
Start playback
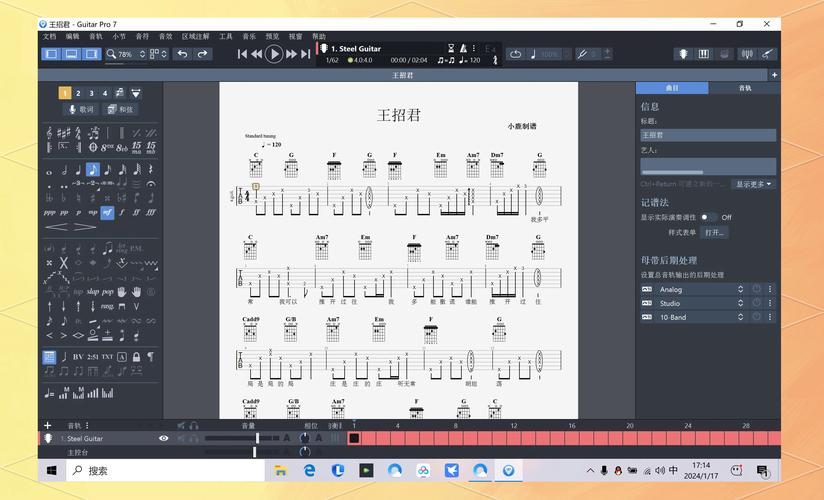point(273,54)
